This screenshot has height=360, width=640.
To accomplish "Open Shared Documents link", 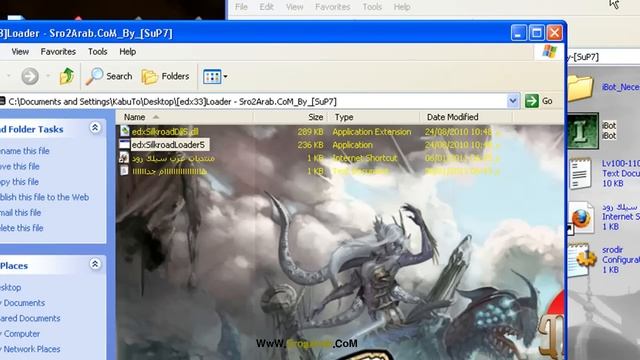I will tap(30, 318).
